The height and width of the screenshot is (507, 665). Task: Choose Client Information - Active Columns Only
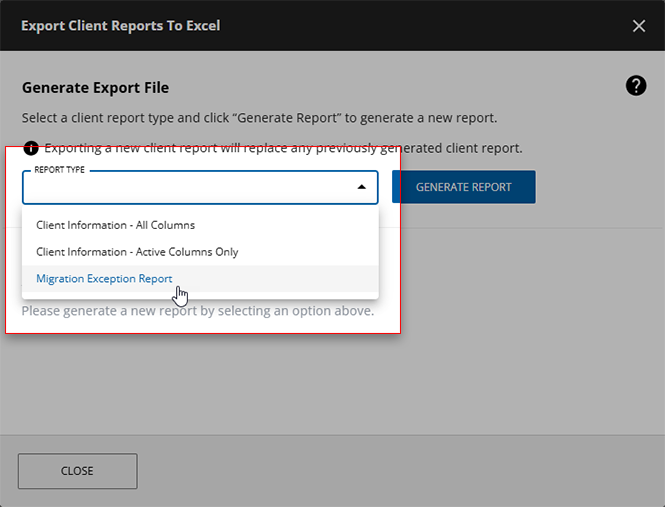[137, 252]
